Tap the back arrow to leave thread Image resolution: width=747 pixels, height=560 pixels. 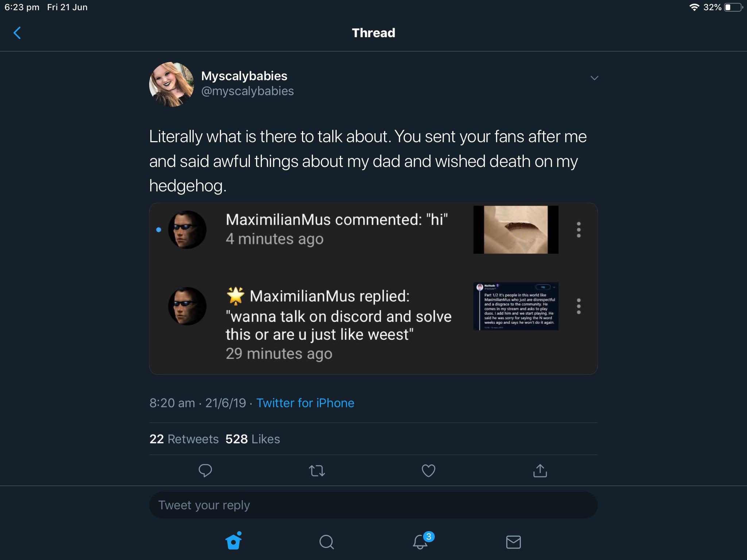pyautogui.click(x=17, y=33)
